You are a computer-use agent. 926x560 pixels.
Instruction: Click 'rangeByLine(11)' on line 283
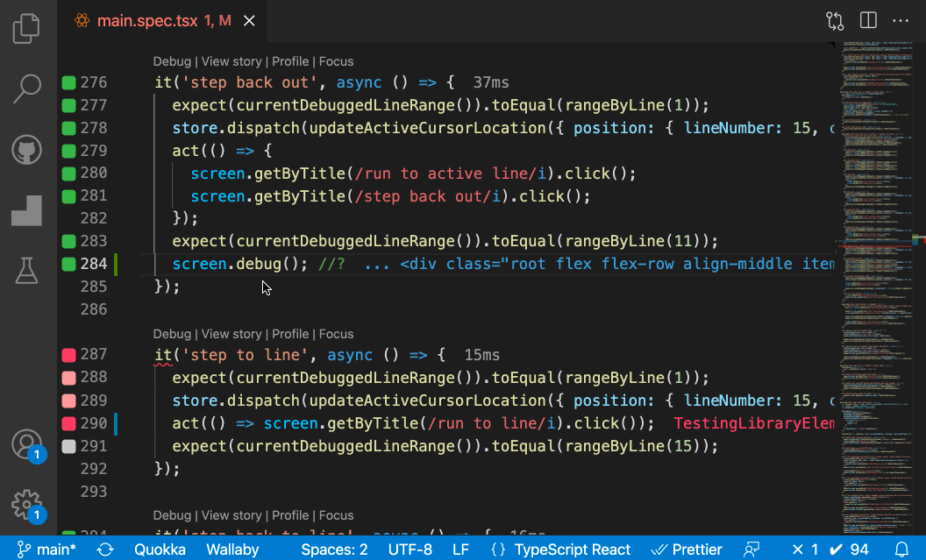[633, 241]
